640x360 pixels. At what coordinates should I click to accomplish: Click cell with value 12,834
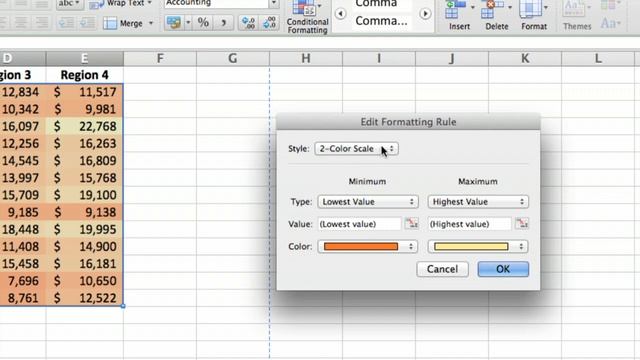coord(23,92)
